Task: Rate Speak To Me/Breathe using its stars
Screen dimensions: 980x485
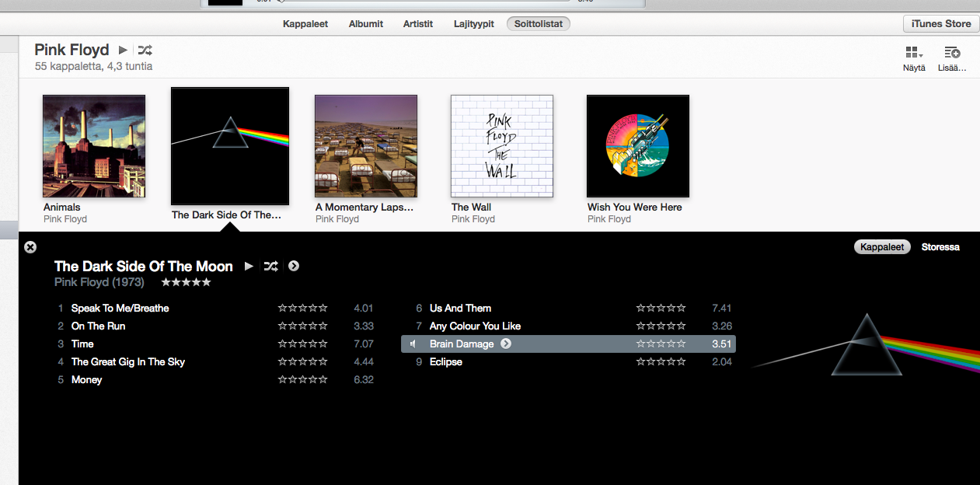Action: 303,309
